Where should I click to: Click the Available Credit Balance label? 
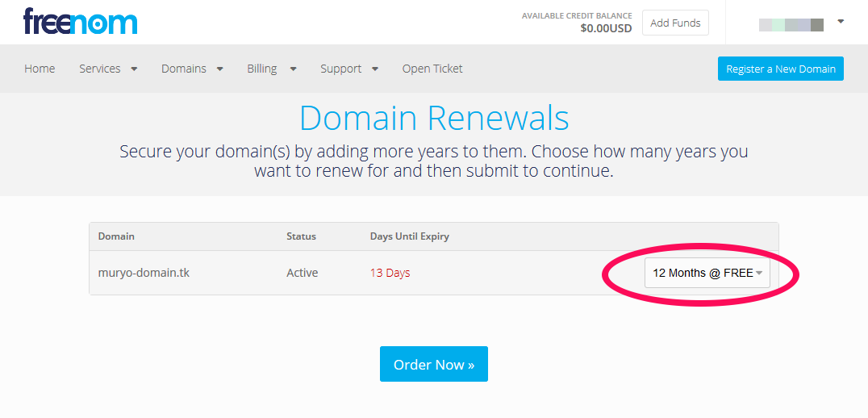[x=577, y=16]
